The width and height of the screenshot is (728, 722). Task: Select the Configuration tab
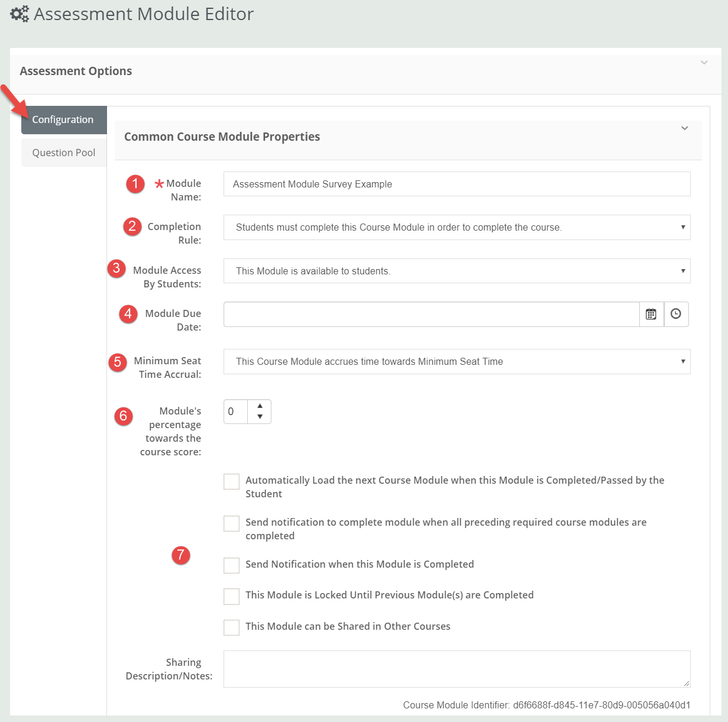pos(63,119)
